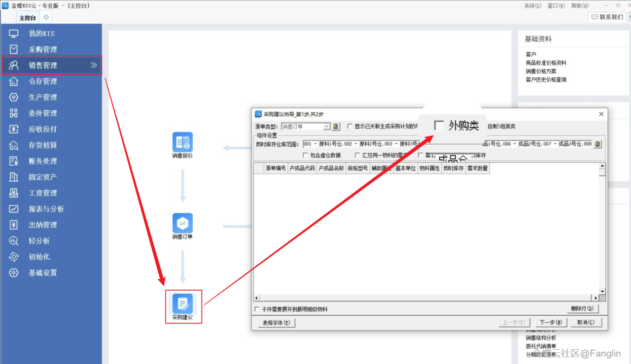Open the 销售报价 workflow icon
The image size is (631, 364).
[182, 142]
